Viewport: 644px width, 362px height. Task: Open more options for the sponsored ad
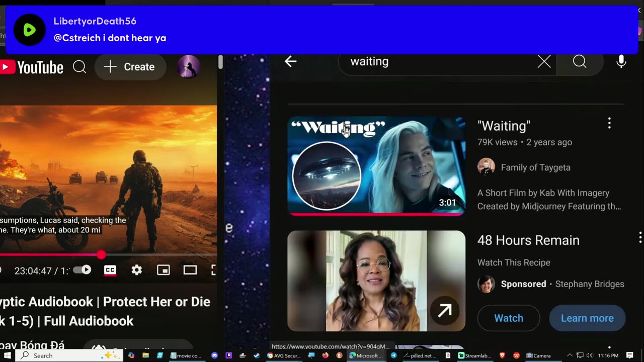[640, 237]
